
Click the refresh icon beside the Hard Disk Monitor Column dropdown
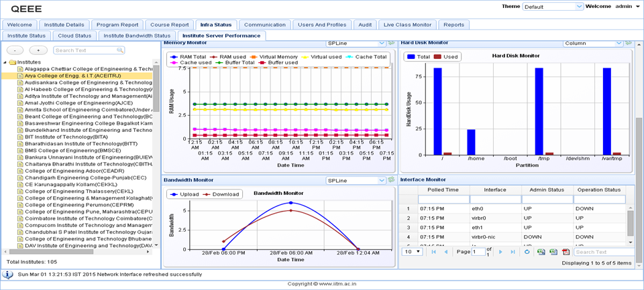[628, 43]
